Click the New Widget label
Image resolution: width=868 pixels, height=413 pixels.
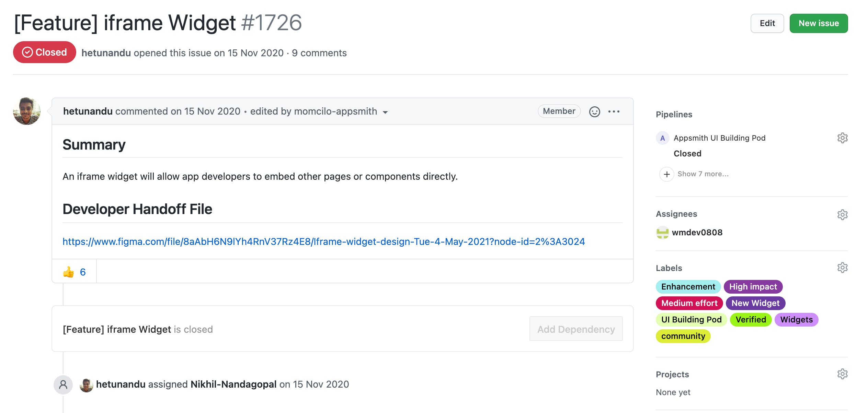coord(755,303)
